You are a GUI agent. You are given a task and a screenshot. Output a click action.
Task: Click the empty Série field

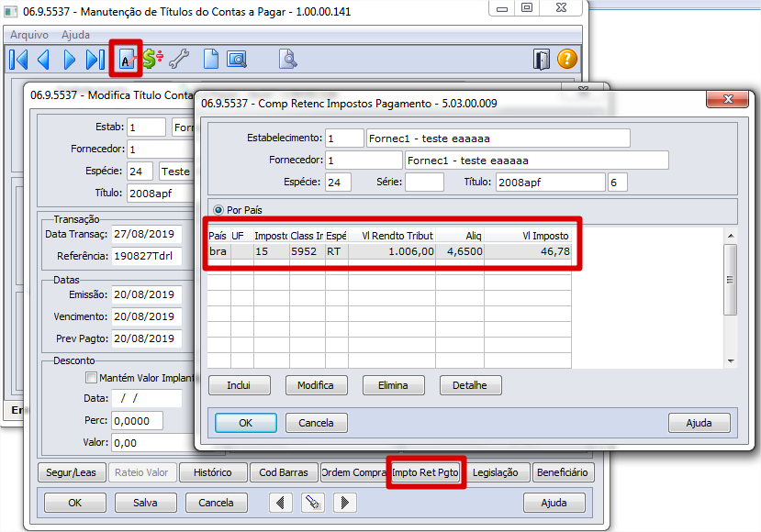425,183
